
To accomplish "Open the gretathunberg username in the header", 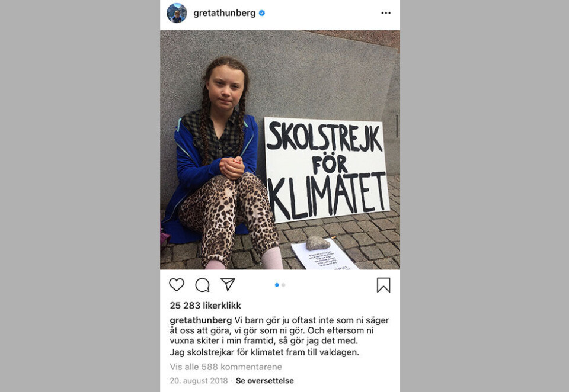I will click(x=224, y=13).
